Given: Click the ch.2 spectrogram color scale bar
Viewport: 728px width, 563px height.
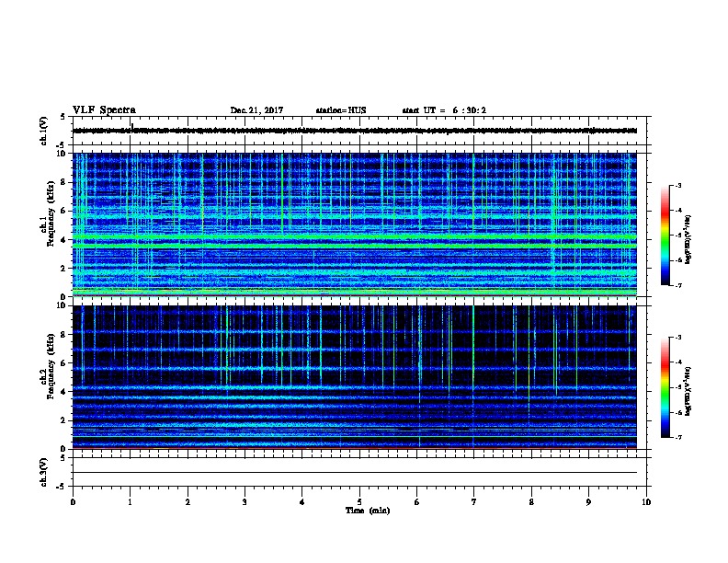Looking at the screenshot, I should tap(665, 387).
